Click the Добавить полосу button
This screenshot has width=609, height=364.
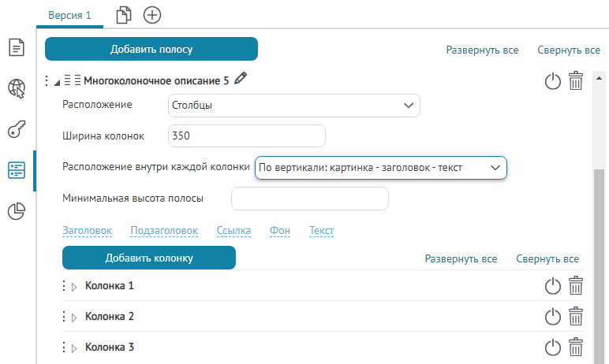[x=151, y=49]
